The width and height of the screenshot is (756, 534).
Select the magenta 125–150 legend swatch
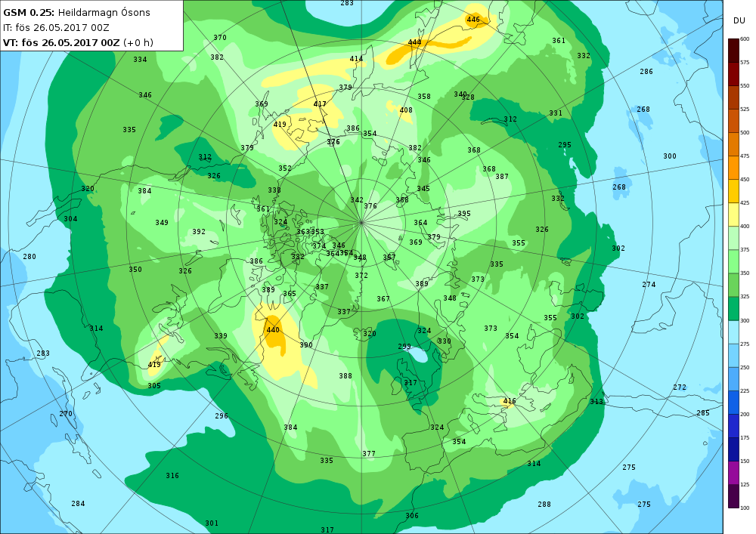733,473
